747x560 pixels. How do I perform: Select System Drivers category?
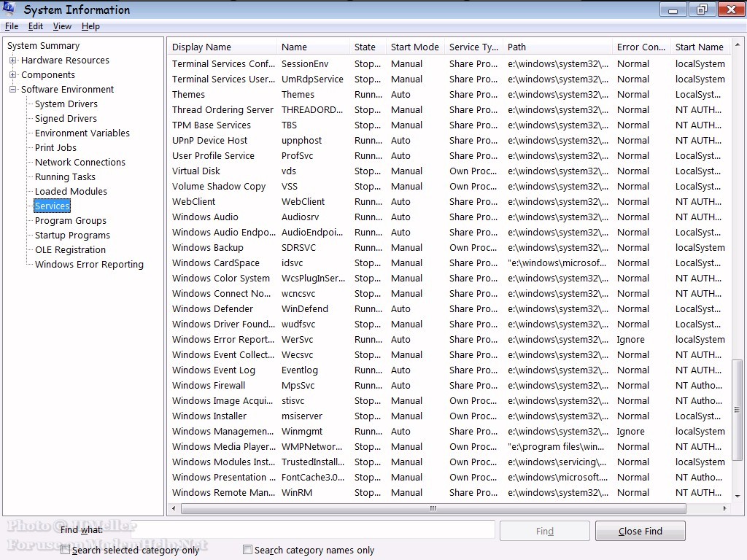pos(66,104)
